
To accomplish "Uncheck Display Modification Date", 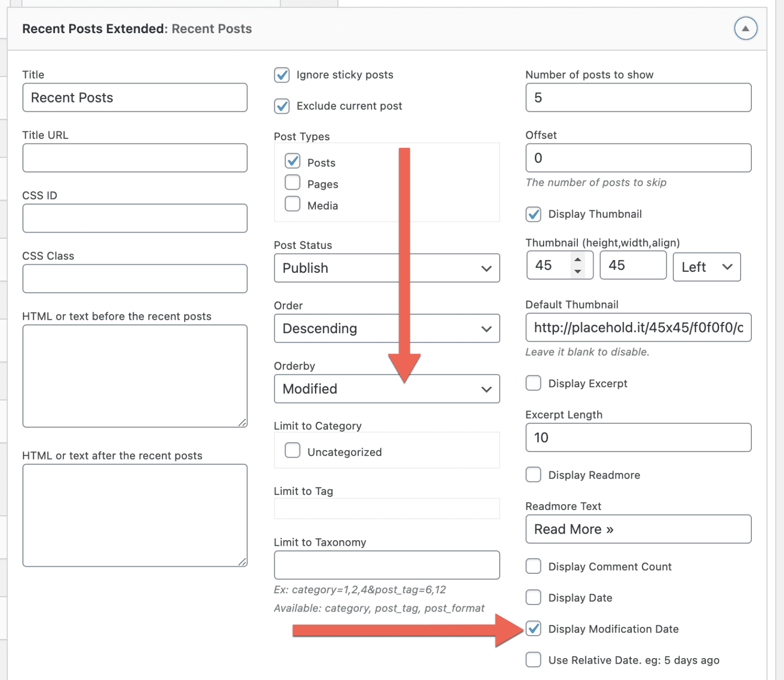I will point(533,628).
